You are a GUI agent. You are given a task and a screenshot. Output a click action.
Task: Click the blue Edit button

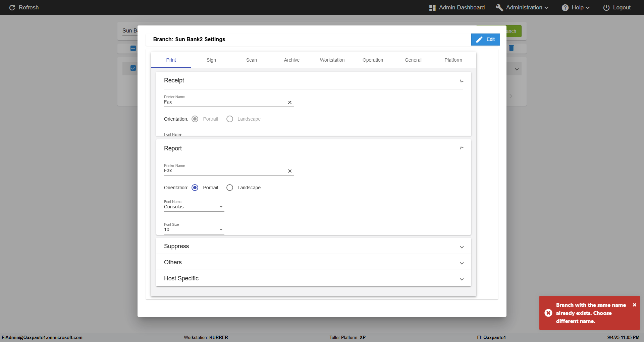(x=485, y=39)
